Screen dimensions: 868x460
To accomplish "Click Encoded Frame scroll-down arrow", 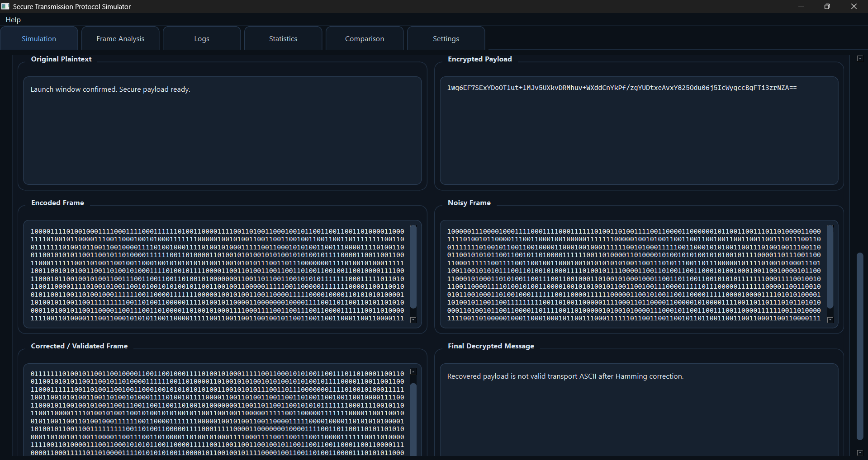I will pos(413,319).
